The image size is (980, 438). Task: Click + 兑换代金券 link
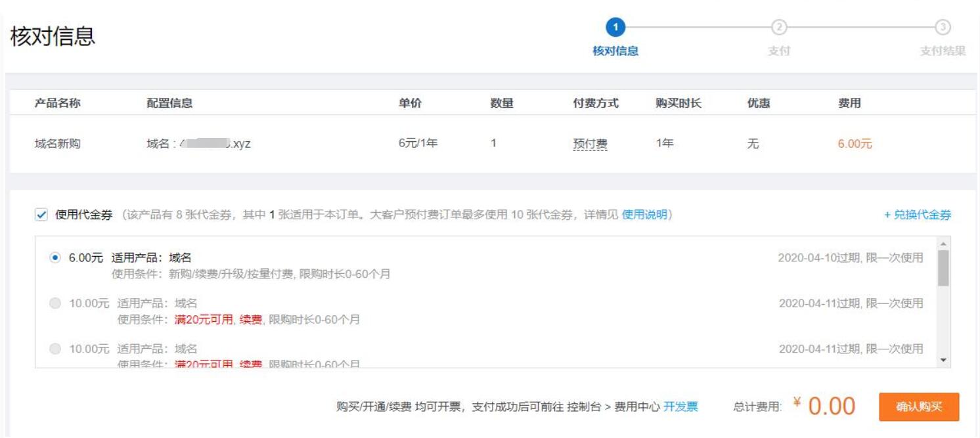[917, 215]
